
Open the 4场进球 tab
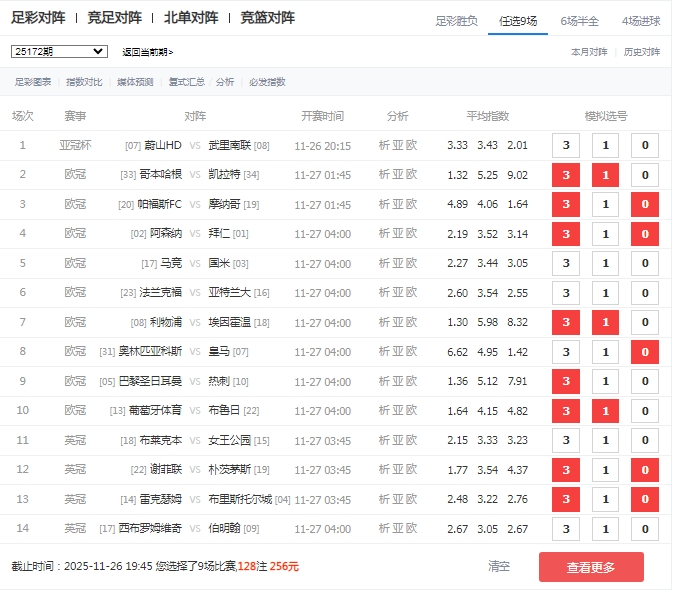pos(641,20)
